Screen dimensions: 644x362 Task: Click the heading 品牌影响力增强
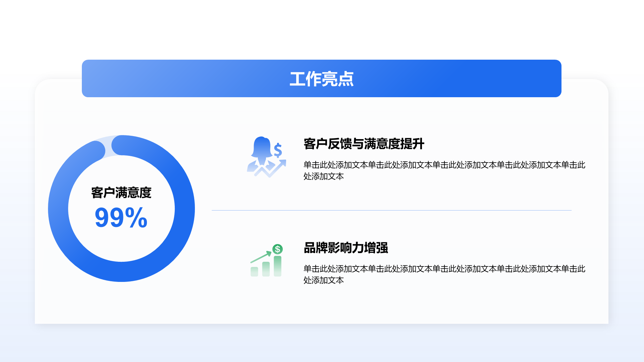346,248
